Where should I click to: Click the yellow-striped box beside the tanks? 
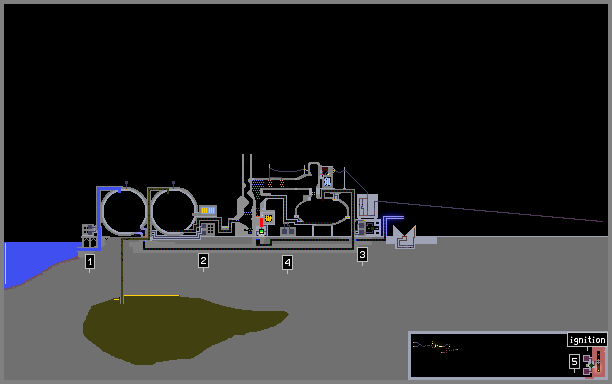tap(208, 211)
